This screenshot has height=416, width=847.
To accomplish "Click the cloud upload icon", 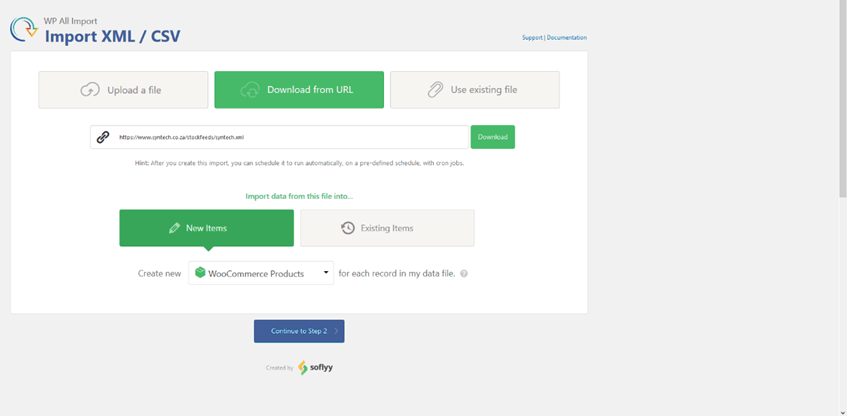I will click(x=90, y=90).
